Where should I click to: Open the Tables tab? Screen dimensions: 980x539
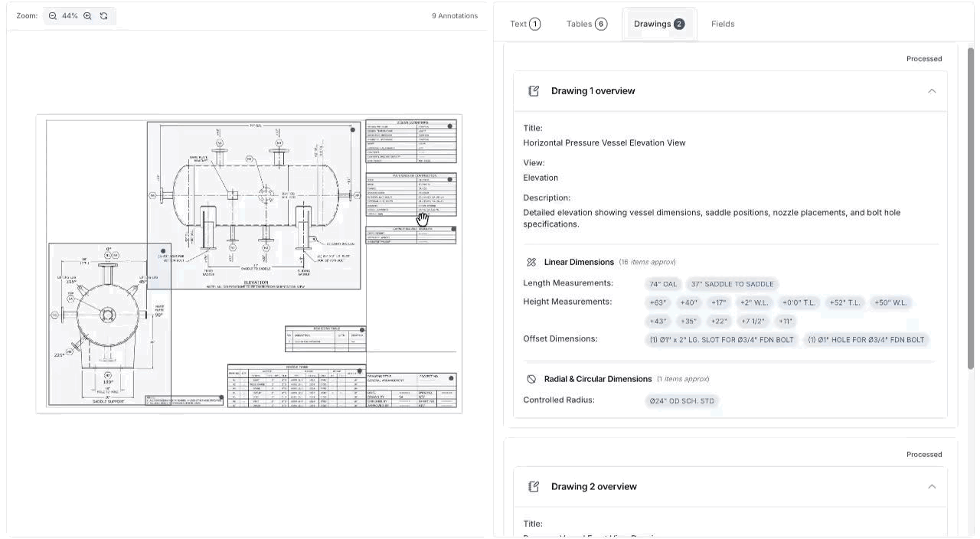[586, 24]
